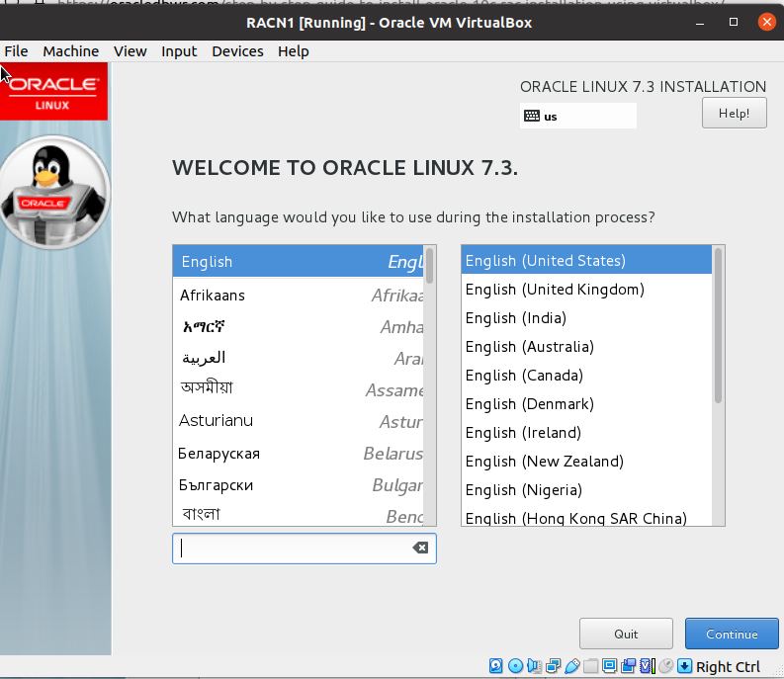Select Български in the language list
The image size is (784, 679).
[298, 484]
